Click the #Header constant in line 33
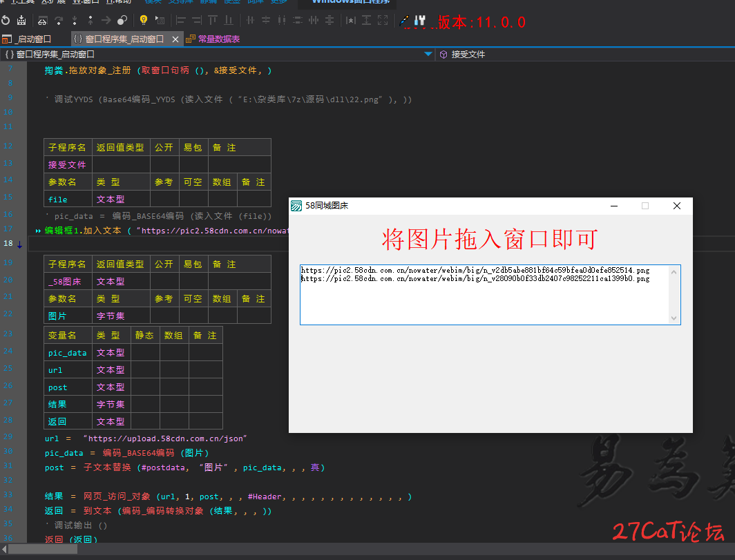This screenshot has height=560, width=735. pos(265,496)
